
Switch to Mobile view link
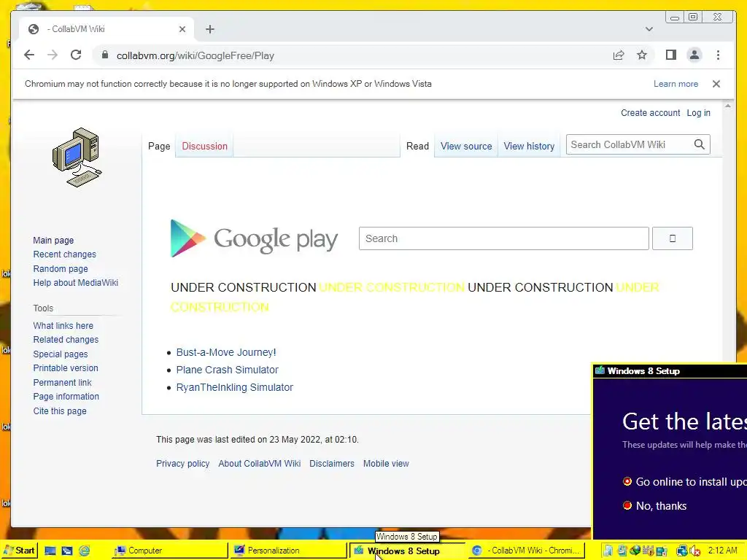coord(386,464)
